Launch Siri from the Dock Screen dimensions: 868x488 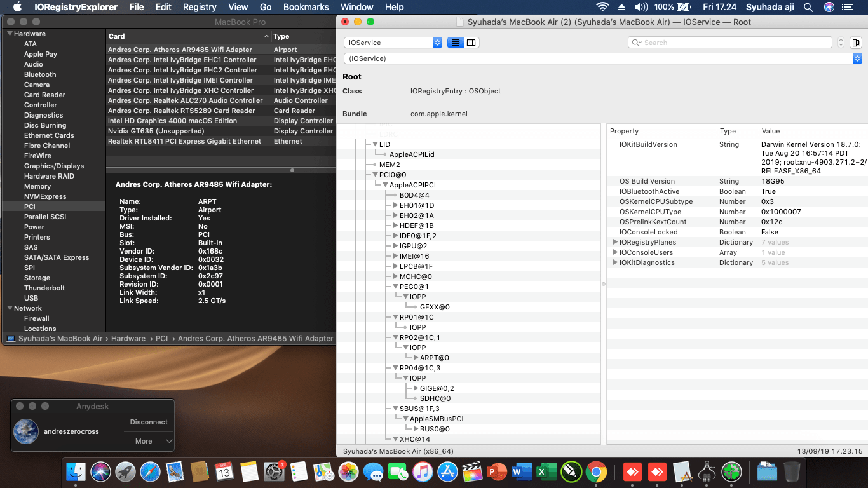[101, 472]
